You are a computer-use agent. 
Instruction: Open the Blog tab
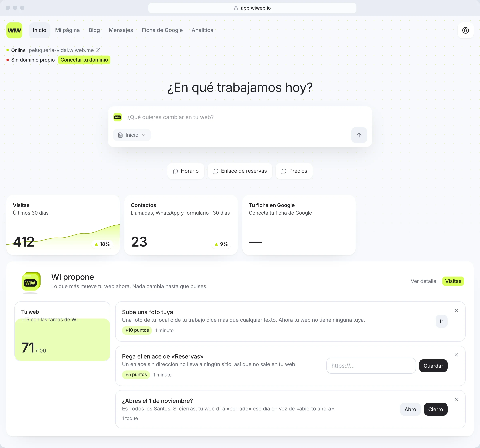[x=94, y=30]
